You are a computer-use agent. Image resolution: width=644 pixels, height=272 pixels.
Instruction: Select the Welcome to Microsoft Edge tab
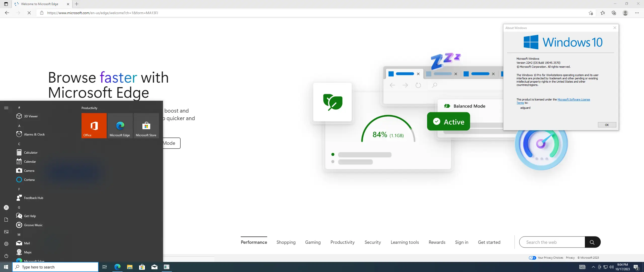40,4
